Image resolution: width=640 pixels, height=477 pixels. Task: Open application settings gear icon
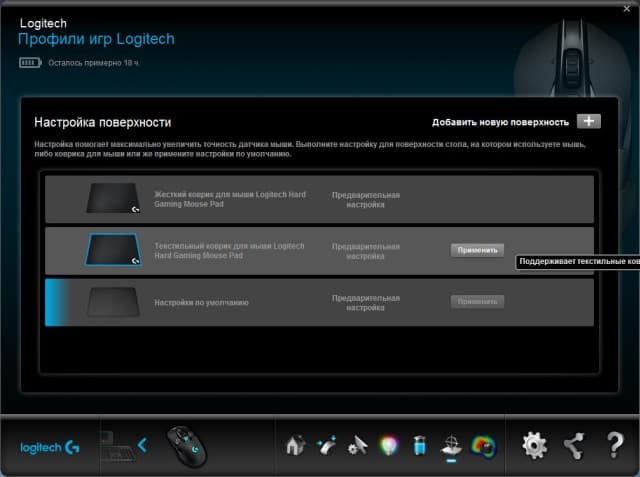[x=535, y=445]
